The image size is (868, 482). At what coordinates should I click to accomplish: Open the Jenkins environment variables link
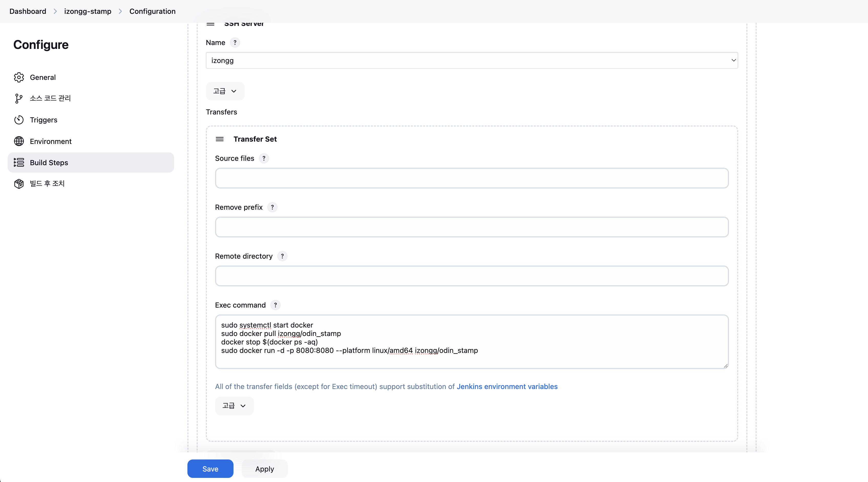pyautogui.click(x=507, y=387)
